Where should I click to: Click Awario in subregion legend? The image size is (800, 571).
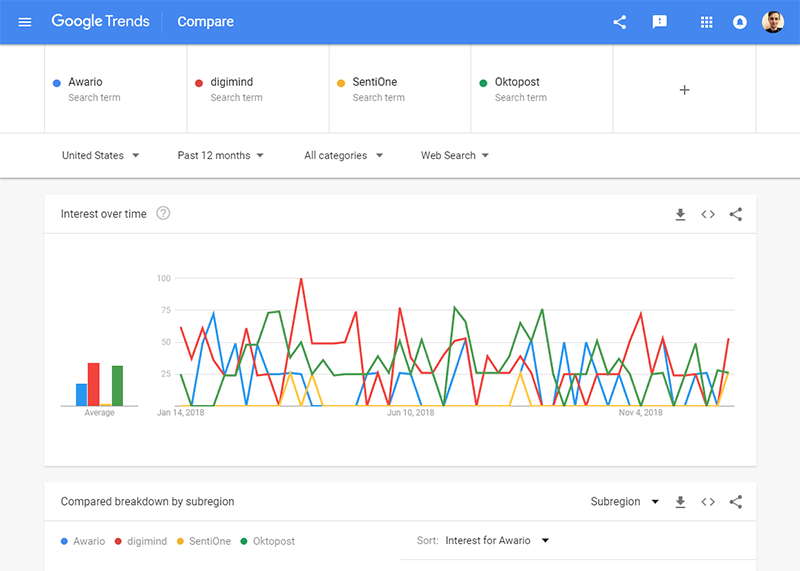coord(83,541)
